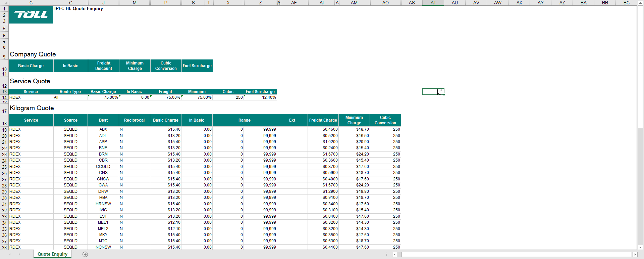The image size is (644, 259).
Task: Click the freight charge $0.2400 for BNE
Action: 323,148
